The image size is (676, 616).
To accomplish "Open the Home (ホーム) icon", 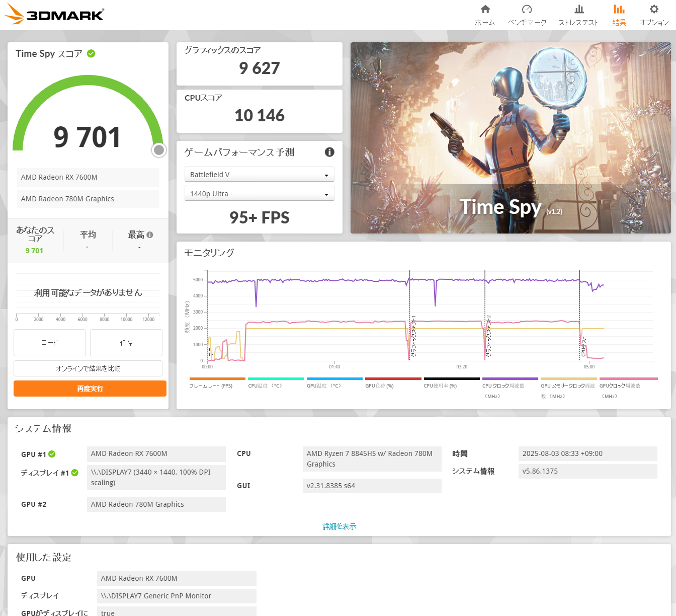I will point(485,10).
